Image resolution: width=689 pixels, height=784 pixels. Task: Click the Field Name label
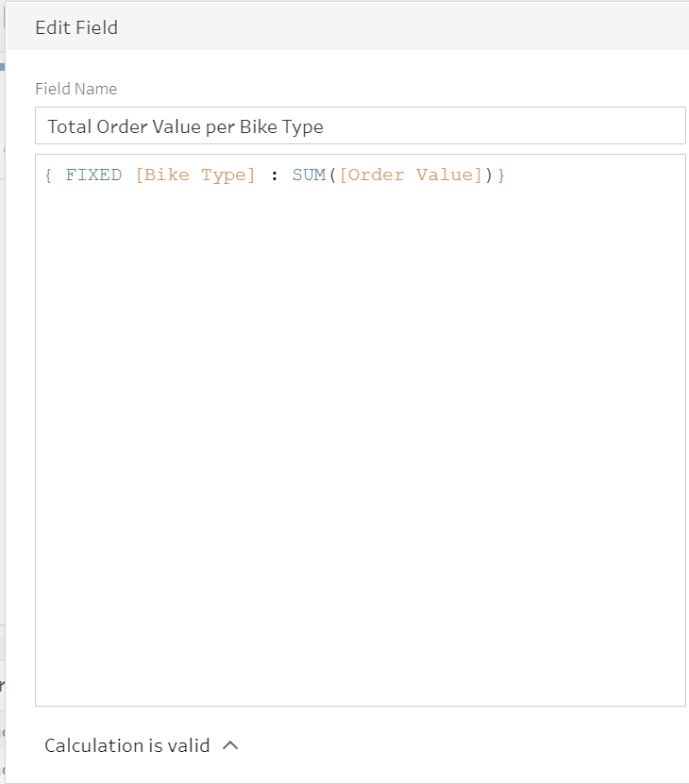coord(76,89)
